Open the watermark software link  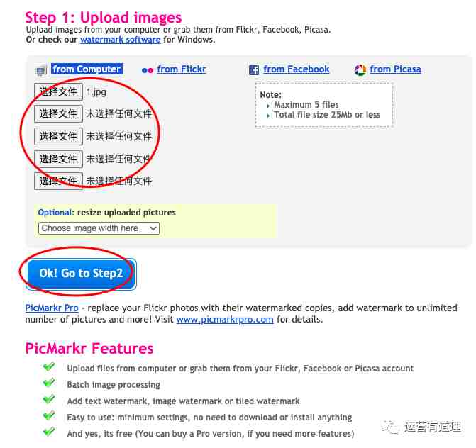120,40
